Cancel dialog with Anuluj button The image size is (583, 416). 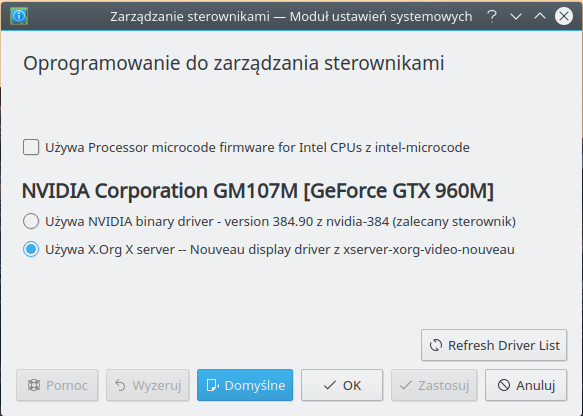526,385
